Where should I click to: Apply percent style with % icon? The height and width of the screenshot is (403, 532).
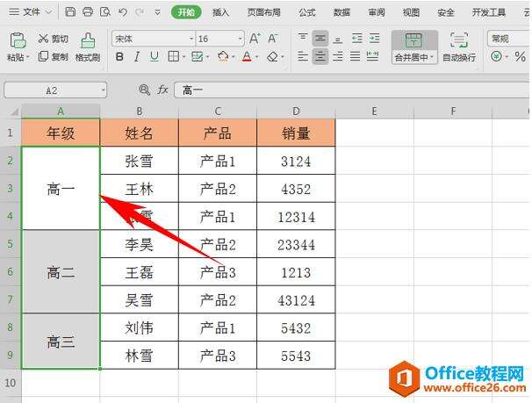click(520, 56)
